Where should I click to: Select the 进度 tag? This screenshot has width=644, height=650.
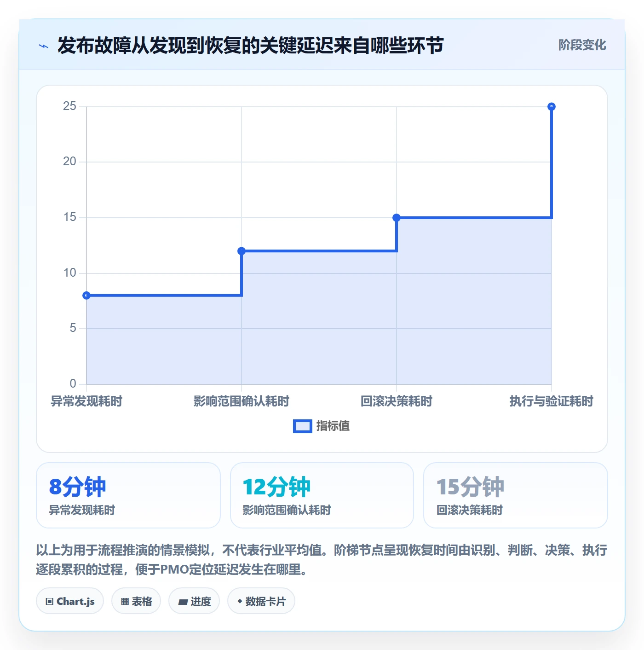pos(194,601)
